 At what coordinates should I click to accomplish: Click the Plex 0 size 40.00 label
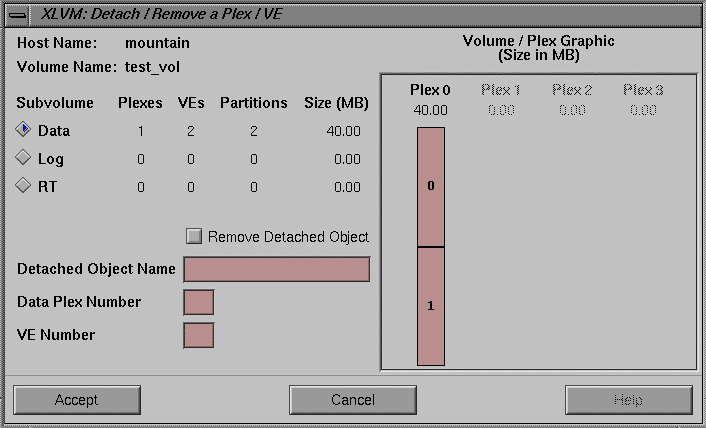click(x=431, y=110)
